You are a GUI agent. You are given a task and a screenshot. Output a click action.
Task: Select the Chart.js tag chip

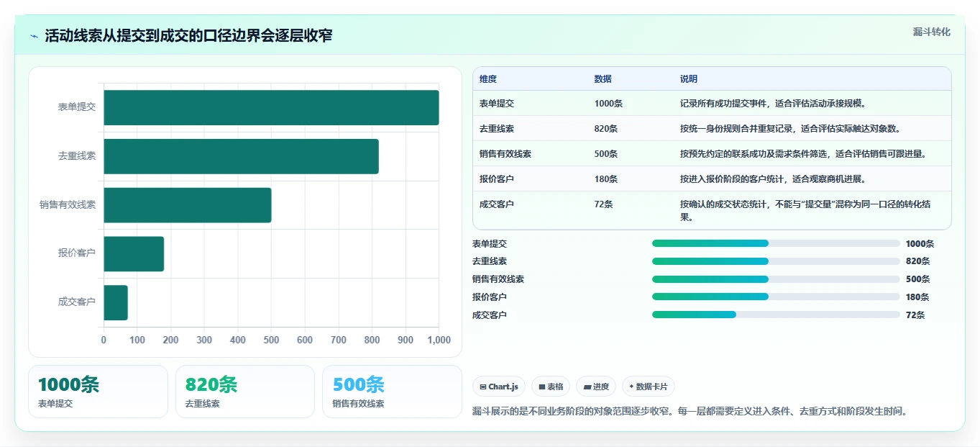(x=499, y=387)
